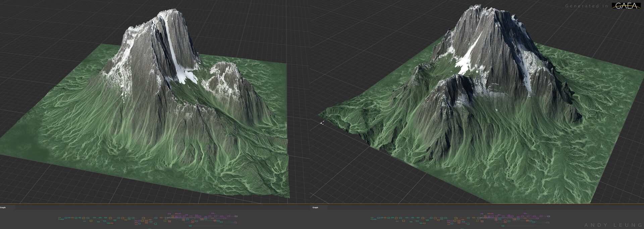Pick the leftmost green node in left graph
This screenshot has width=644, height=229.
coord(60,218)
